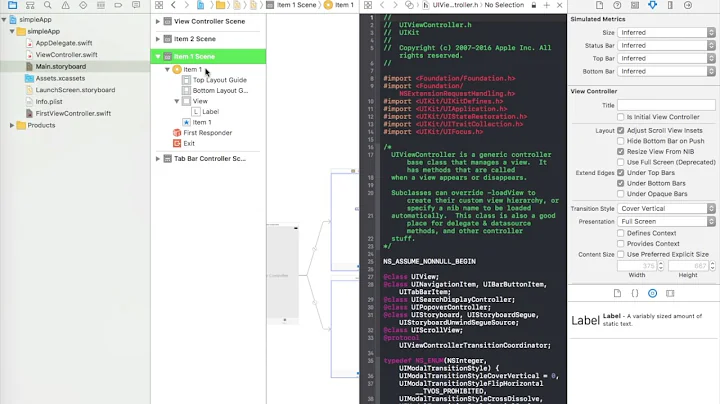
Task: Open the Top Bar dropdown
Action: tap(666, 58)
